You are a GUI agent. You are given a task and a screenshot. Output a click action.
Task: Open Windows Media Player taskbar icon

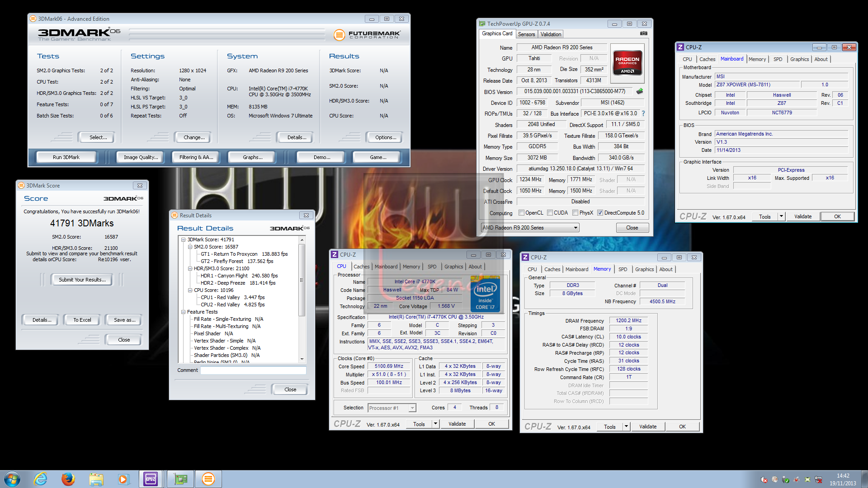[123, 479]
